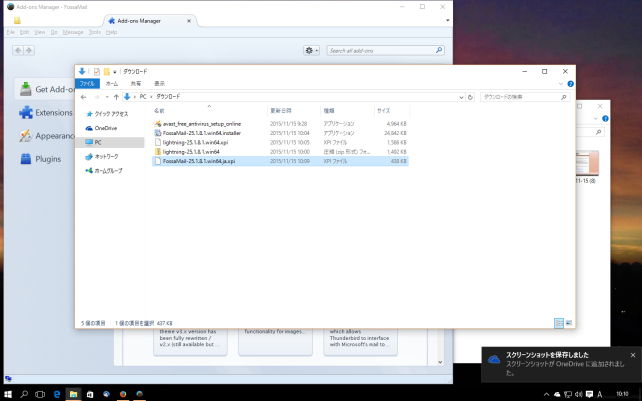The height and width of the screenshot is (401, 642).
Task: Open FossaMail Help menu
Action: [x=111, y=32]
